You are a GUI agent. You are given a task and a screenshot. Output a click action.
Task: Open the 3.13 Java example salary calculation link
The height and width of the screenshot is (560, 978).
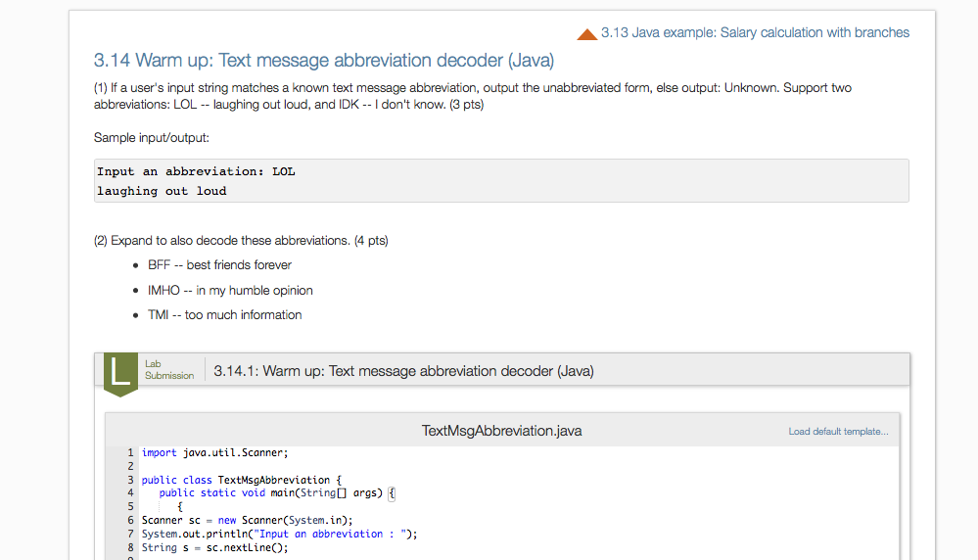(x=755, y=32)
